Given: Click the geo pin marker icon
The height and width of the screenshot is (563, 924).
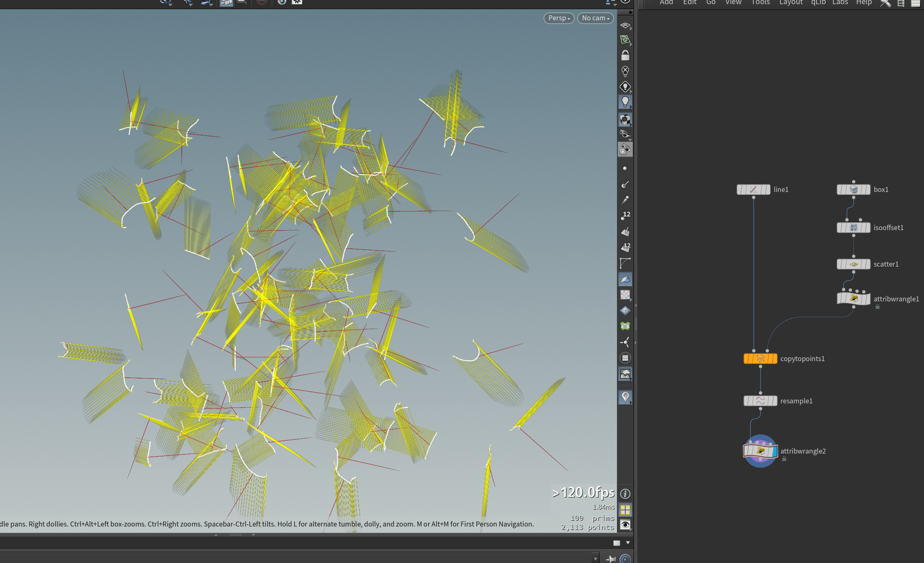Looking at the screenshot, I should 625,397.
